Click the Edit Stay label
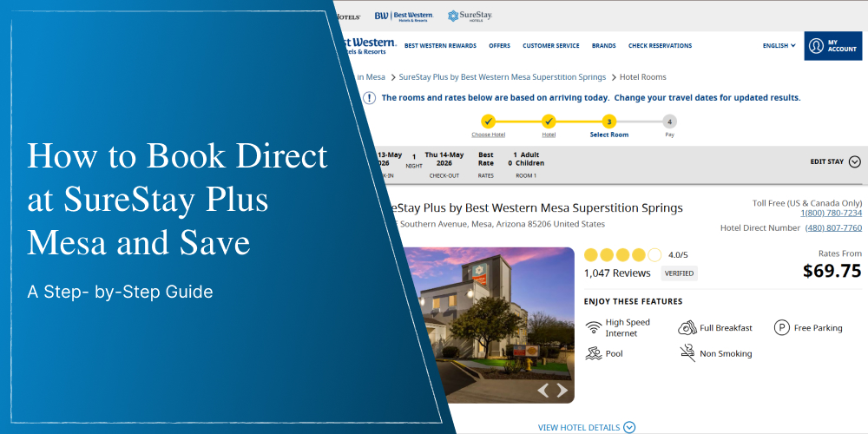This screenshot has height=434, width=868. coord(827,161)
